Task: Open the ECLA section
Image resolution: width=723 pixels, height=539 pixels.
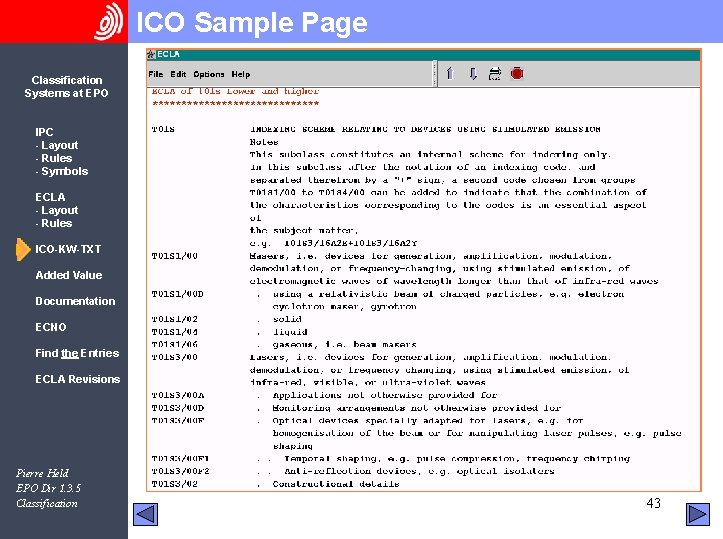Action: click(x=50, y=197)
